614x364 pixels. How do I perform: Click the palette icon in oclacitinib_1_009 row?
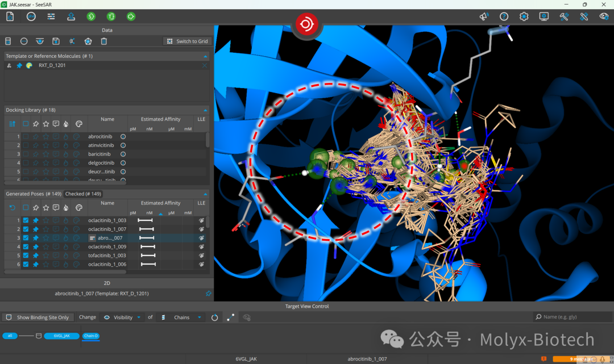tap(76, 246)
